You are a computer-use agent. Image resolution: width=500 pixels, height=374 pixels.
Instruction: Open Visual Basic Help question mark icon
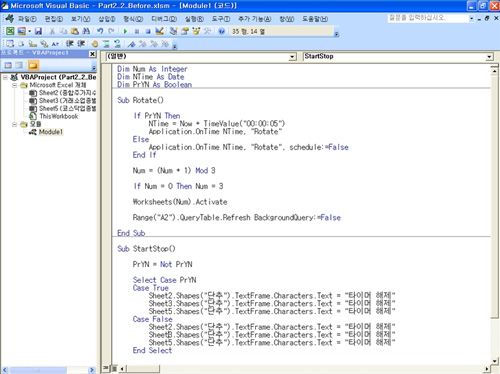point(221,31)
